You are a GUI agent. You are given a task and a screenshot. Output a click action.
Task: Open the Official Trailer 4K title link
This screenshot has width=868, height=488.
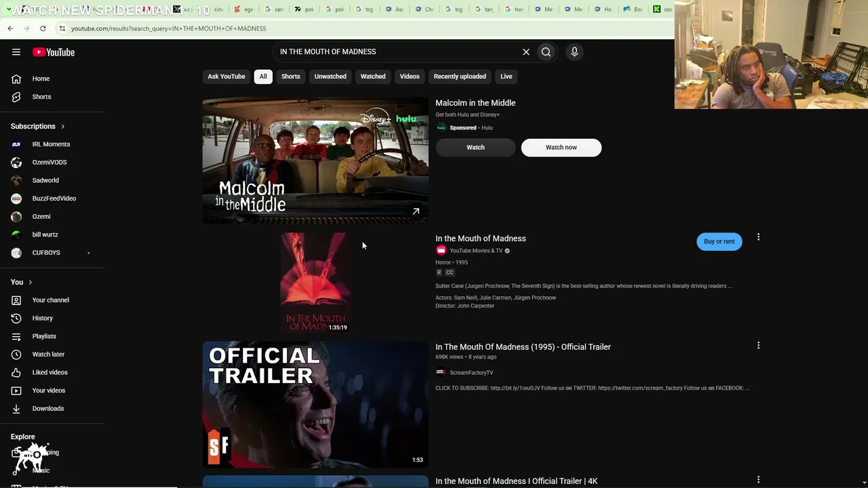coord(516,481)
